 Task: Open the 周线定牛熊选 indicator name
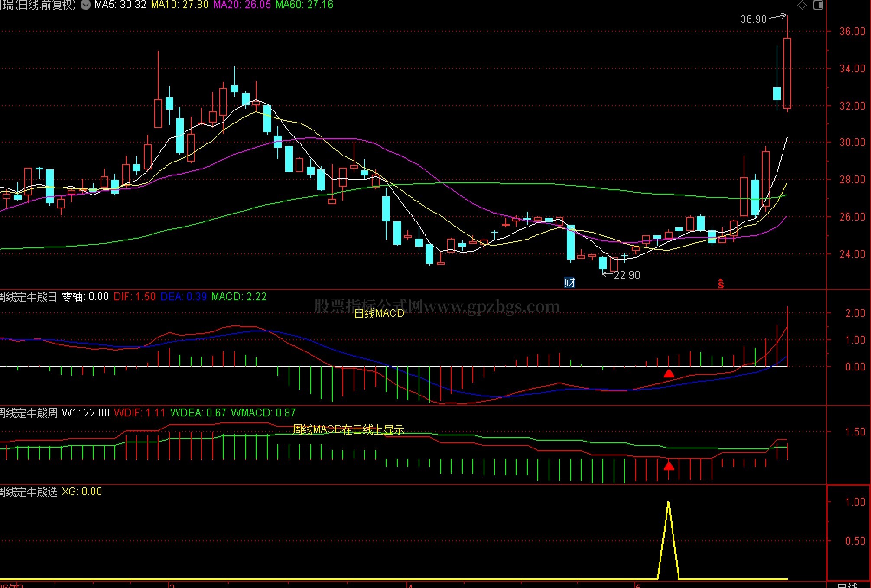pyautogui.click(x=29, y=492)
